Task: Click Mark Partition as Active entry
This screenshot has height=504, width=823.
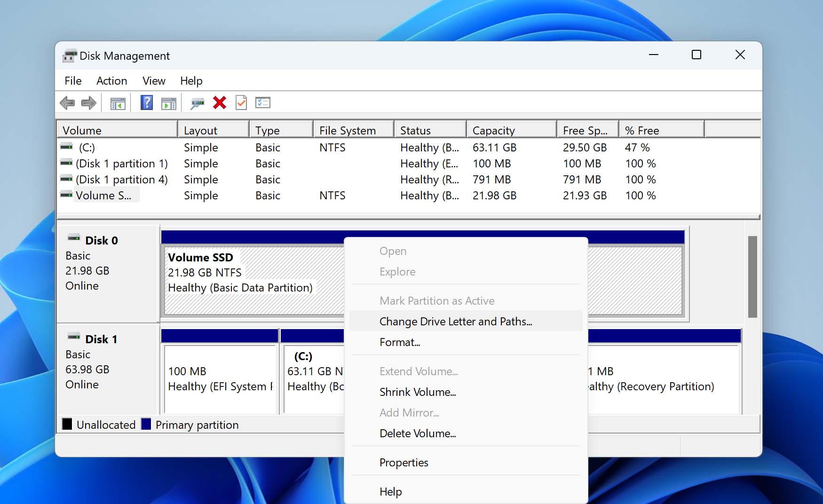Action: click(466, 300)
